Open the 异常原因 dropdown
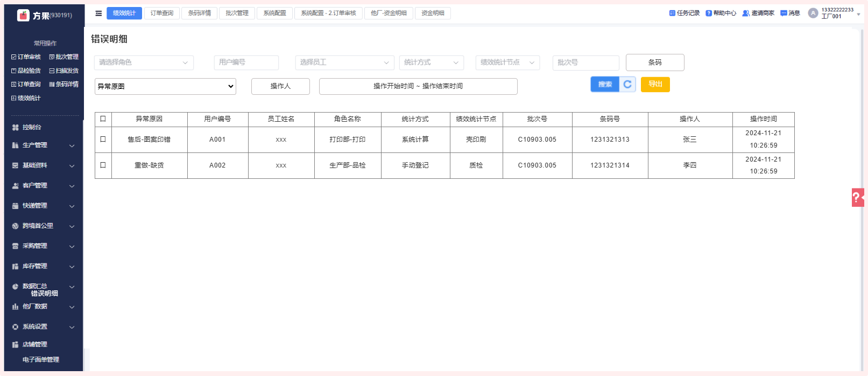Screen dimensions: 868x376 tap(165, 86)
